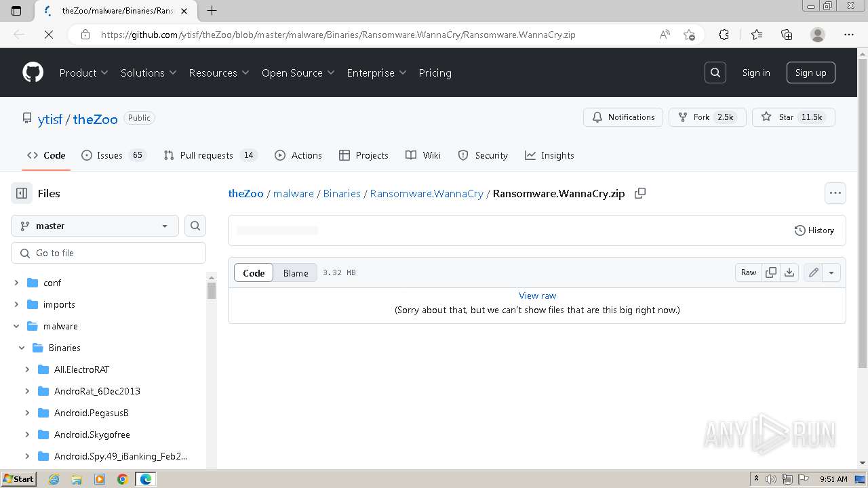Viewport: 868px width, 488px height.
Task: Copy raw file contents icon
Action: [x=771, y=272]
